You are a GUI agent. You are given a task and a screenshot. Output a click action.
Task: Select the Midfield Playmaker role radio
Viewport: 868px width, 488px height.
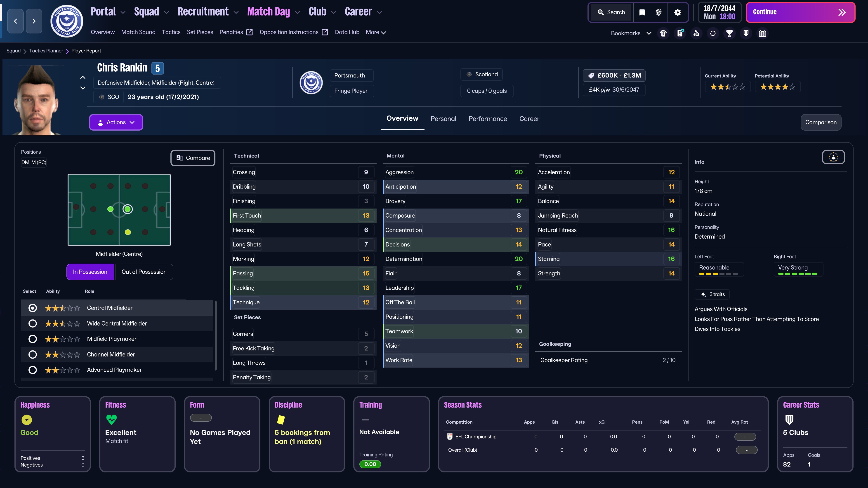click(x=33, y=339)
